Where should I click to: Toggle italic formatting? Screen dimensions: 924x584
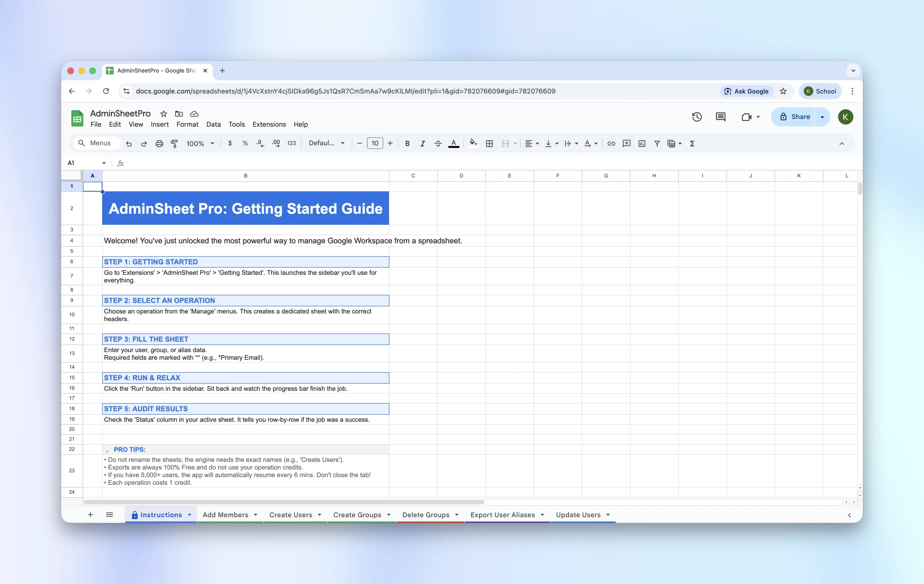click(x=422, y=144)
